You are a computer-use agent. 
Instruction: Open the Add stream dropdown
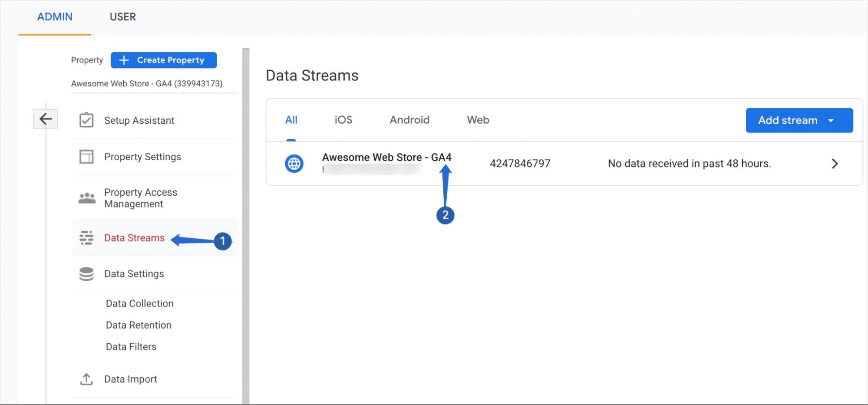click(799, 120)
